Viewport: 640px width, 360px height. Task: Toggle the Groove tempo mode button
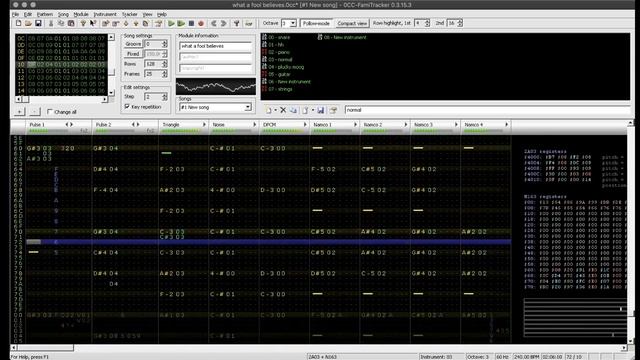click(x=133, y=44)
